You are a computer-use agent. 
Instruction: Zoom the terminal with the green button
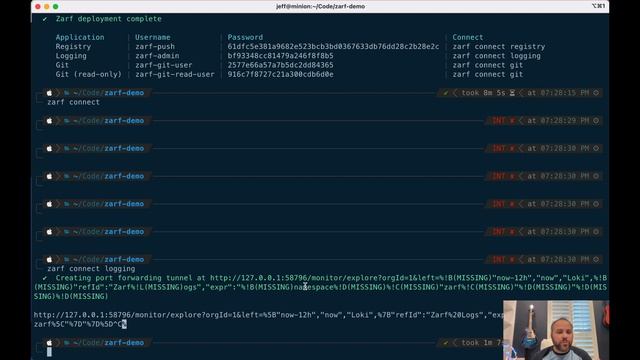point(56,7)
